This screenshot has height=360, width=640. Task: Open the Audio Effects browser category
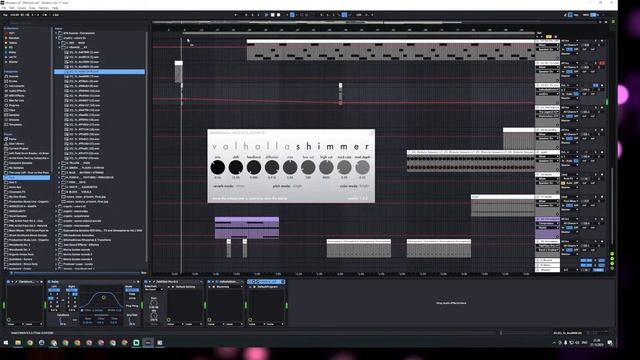[16, 91]
